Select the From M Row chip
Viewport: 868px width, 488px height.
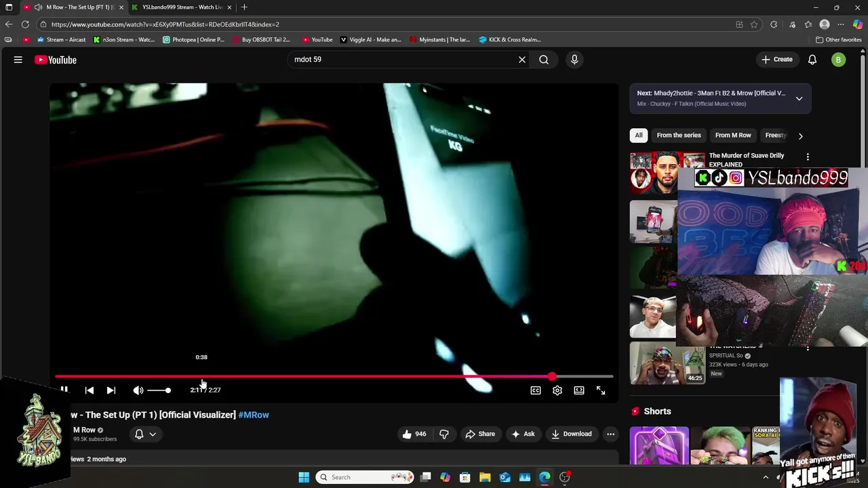pyautogui.click(x=733, y=135)
